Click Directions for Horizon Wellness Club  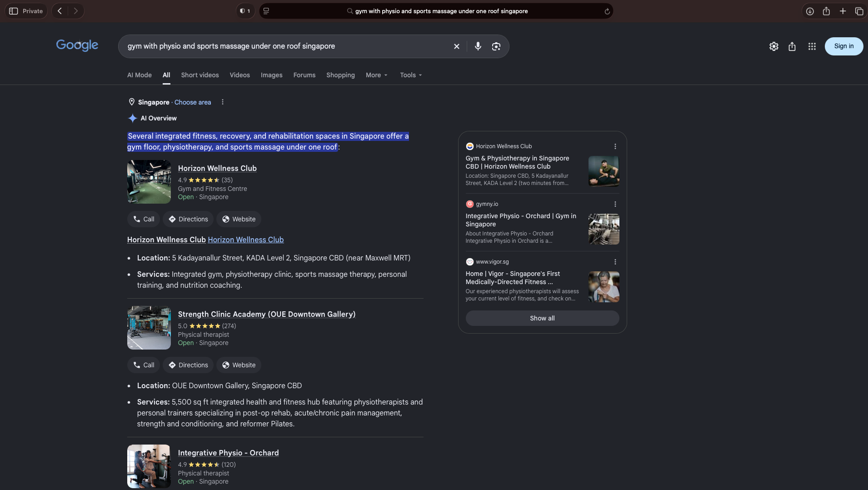pyautogui.click(x=188, y=219)
